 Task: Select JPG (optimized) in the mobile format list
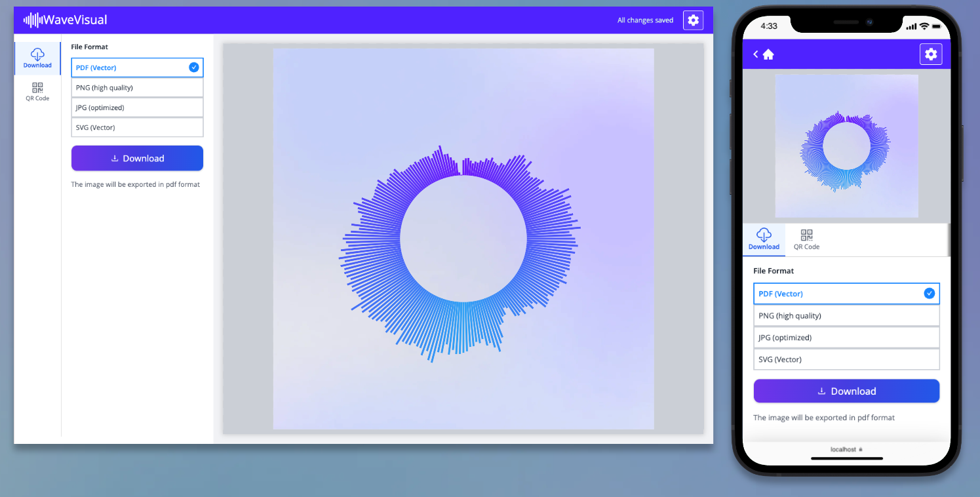pos(846,337)
